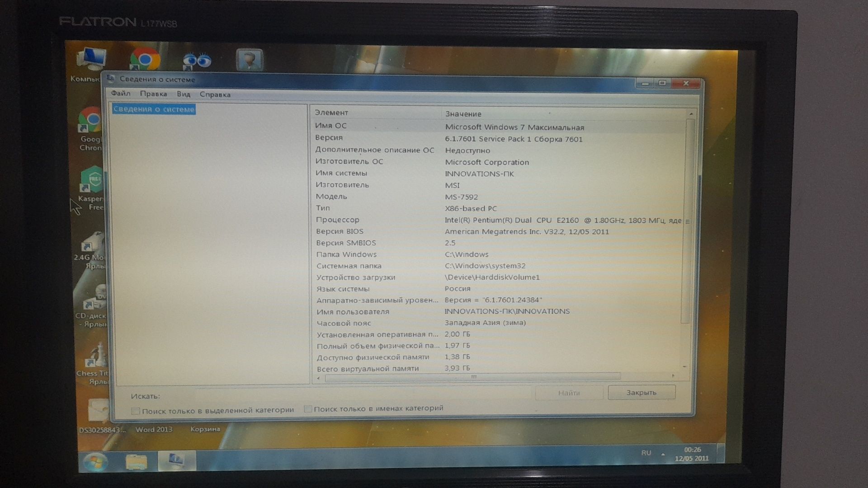Open the DS30258843 desktop file
The width and height of the screenshot is (868, 488).
coord(101,416)
